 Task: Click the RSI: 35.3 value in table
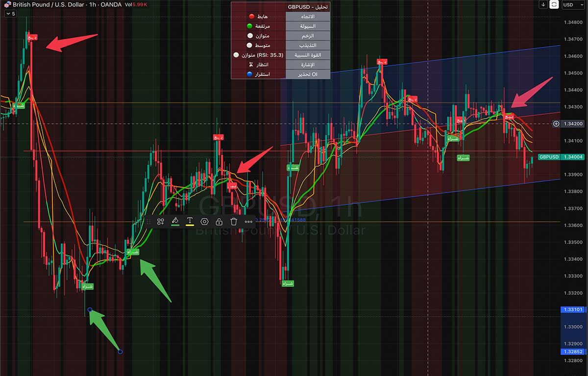coord(270,55)
